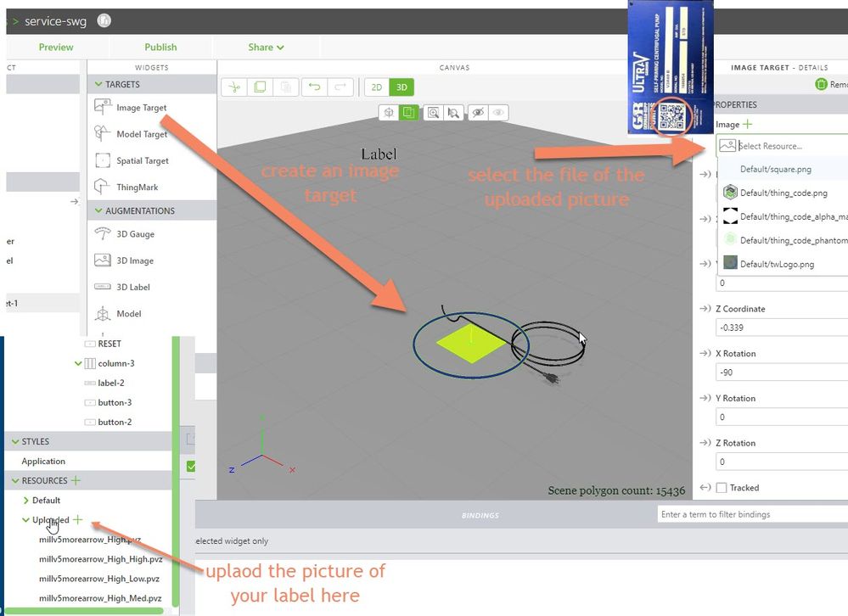Viewport: 848px width, 616px height.
Task: Click the Publish tab
Action: 160,47
